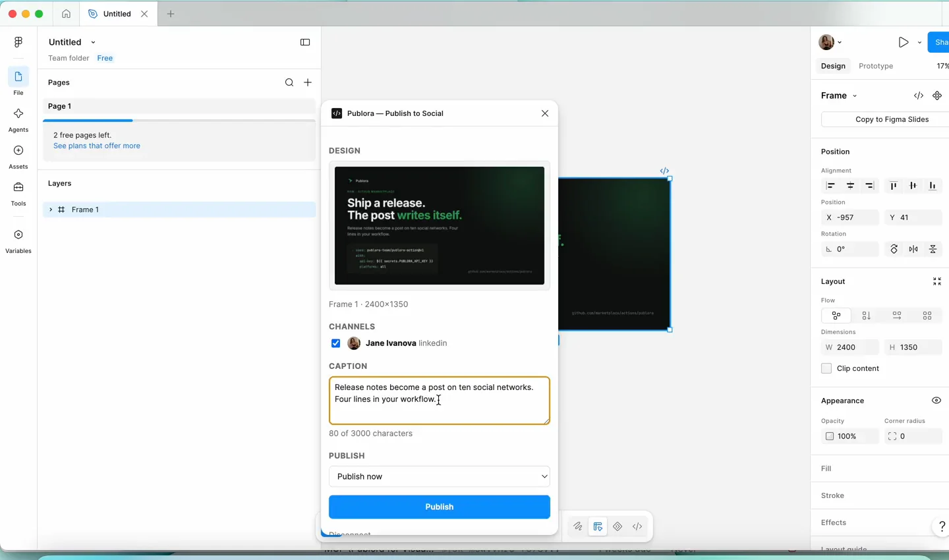Open the Variables sidebar panel
Viewport: 949px width, 560px height.
click(18, 240)
